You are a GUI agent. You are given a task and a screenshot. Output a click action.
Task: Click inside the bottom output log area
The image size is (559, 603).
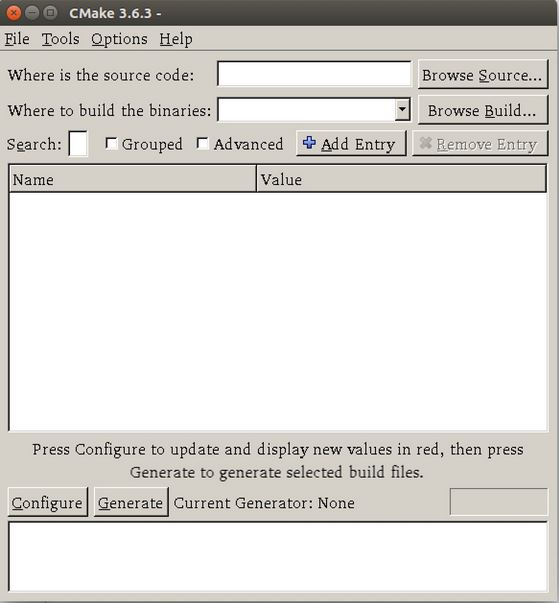pos(278,557)
